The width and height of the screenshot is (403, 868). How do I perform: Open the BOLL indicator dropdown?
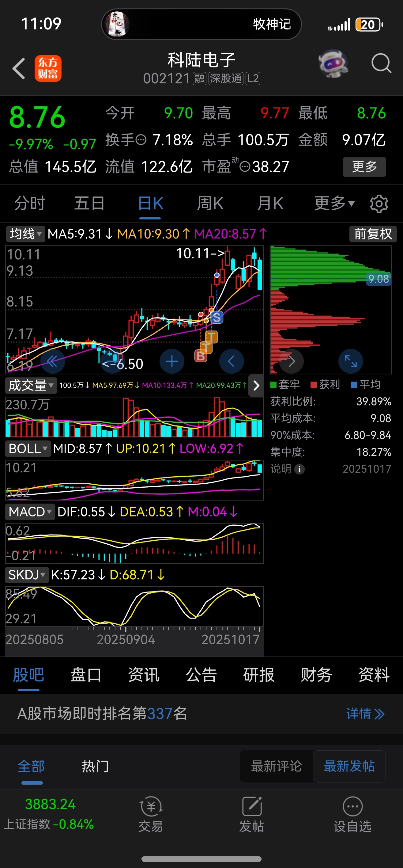pyautogui.click(x=28, y=449)
